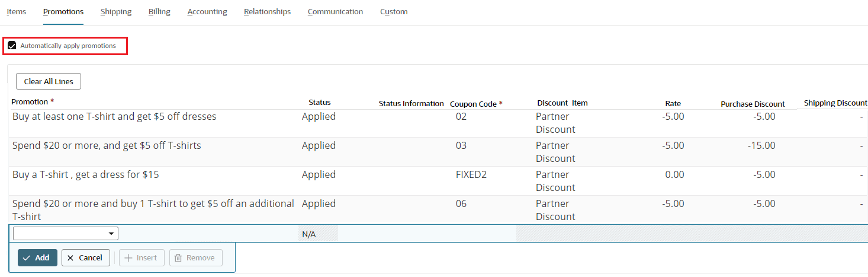Viewport: 868px width, 277px height.
Task: Click coupon code FIXED2
Action: (x=471, y=174)
